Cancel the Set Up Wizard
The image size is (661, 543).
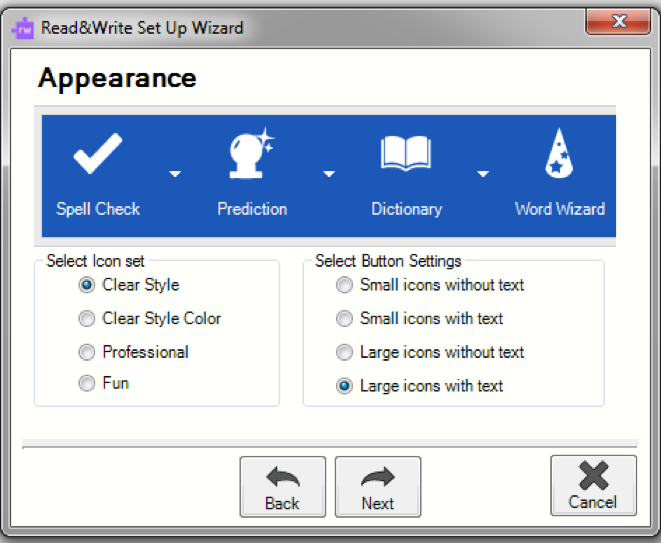[x=594, y=485]
